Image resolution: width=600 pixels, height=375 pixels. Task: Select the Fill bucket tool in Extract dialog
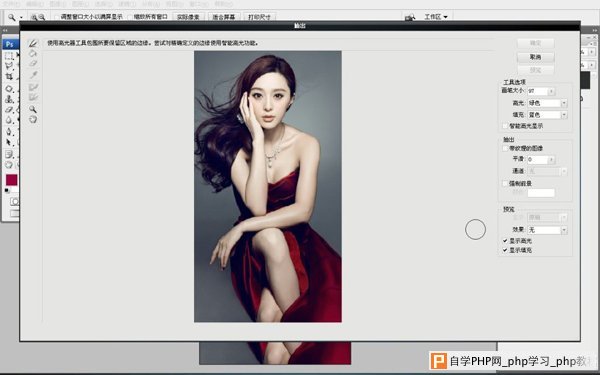(33, 54)
